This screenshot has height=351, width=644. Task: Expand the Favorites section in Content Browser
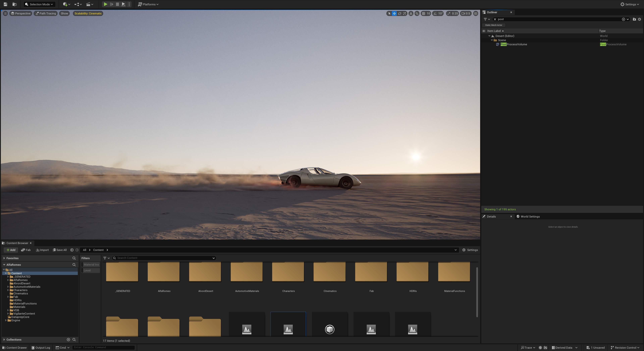point(4,258)
